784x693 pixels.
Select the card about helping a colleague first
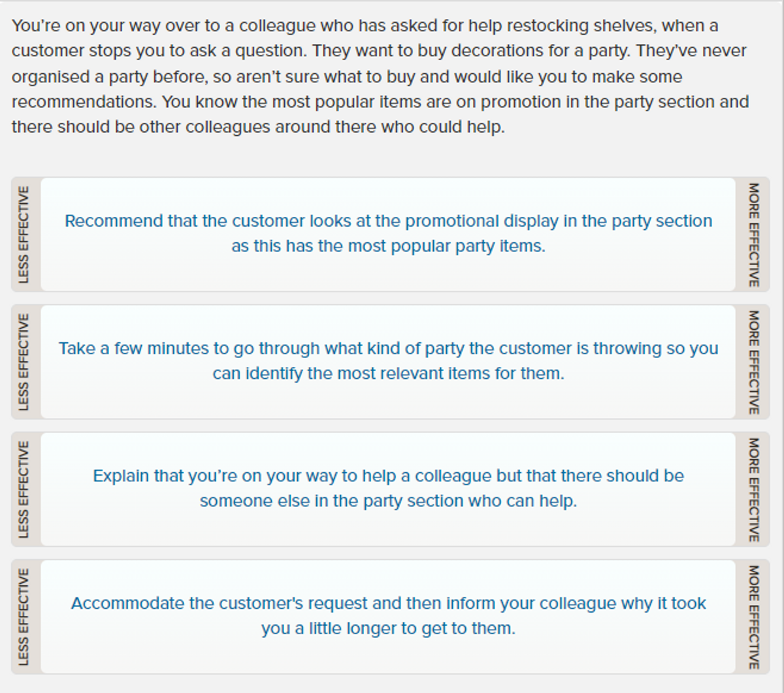(x=389, y=488)
